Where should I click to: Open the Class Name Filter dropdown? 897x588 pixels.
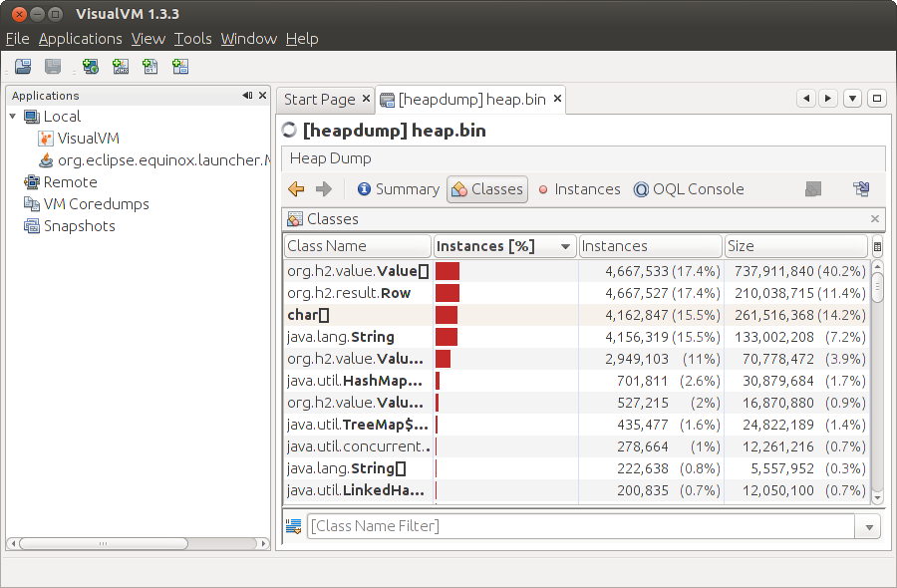coord(869,527)
